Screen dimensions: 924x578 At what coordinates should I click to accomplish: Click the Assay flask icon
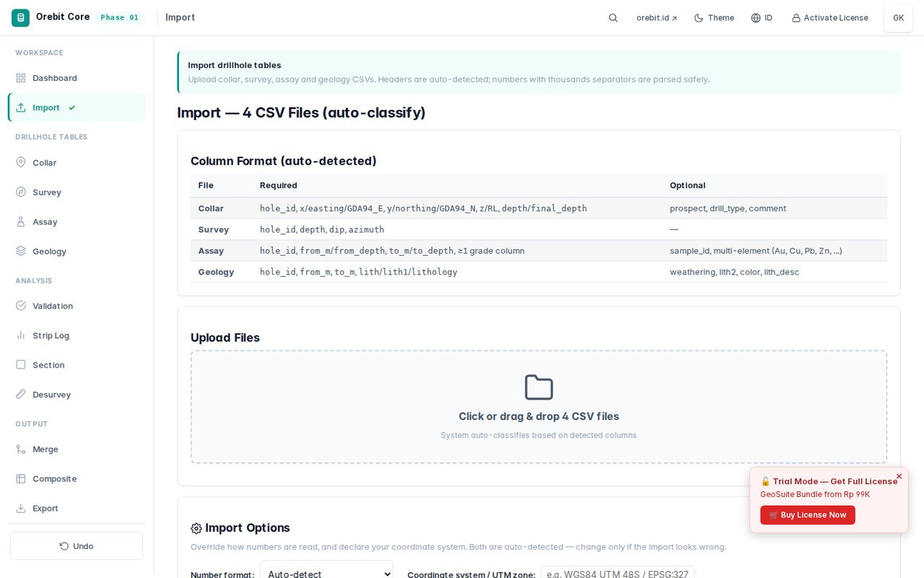[21, 222]
